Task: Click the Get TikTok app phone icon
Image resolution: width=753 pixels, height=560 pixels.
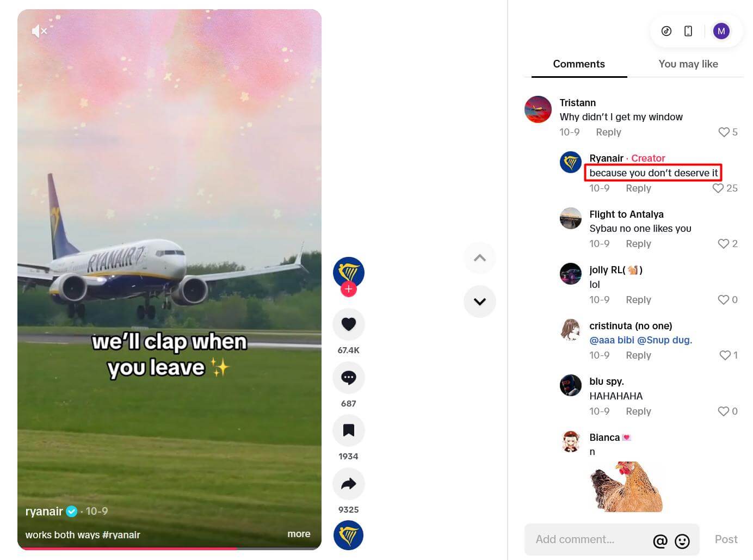Action: coord(688,31)
